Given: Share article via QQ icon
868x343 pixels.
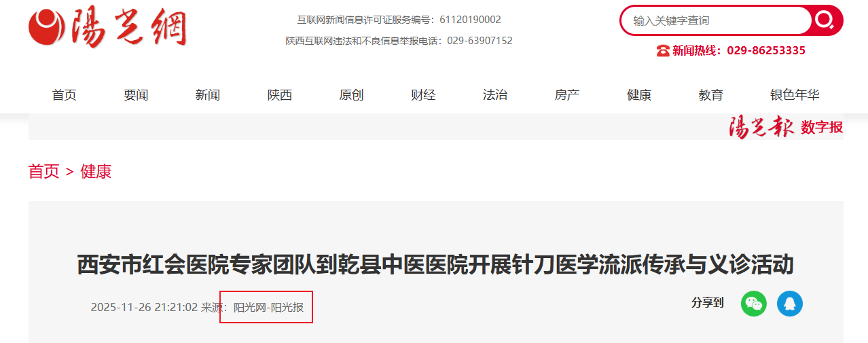Looking at the screenshot, I should point(790,303).
